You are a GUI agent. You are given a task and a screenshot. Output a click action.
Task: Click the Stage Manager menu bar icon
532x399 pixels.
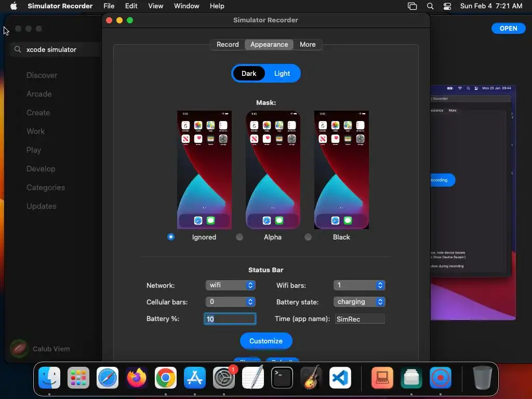(412, 6)
